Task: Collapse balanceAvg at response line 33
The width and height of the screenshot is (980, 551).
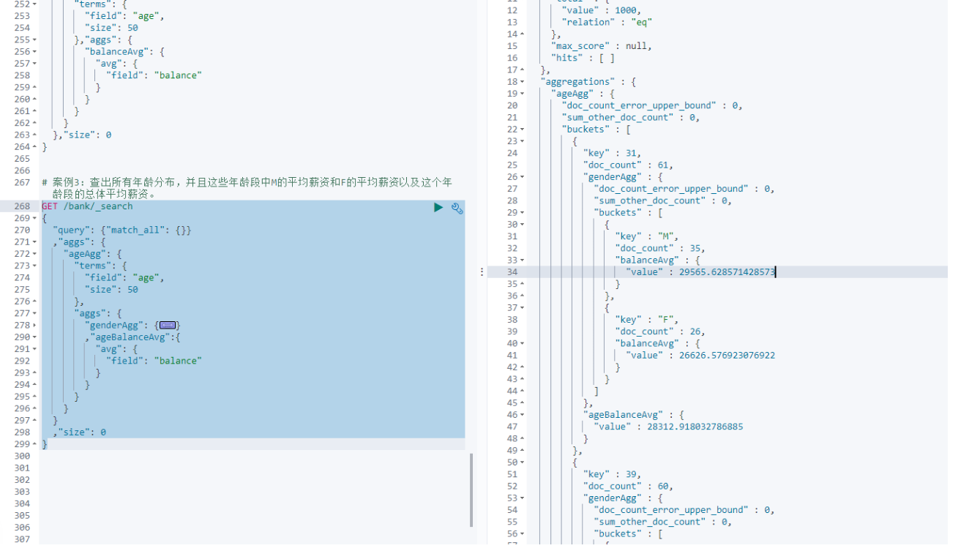Action: [522, 260]
